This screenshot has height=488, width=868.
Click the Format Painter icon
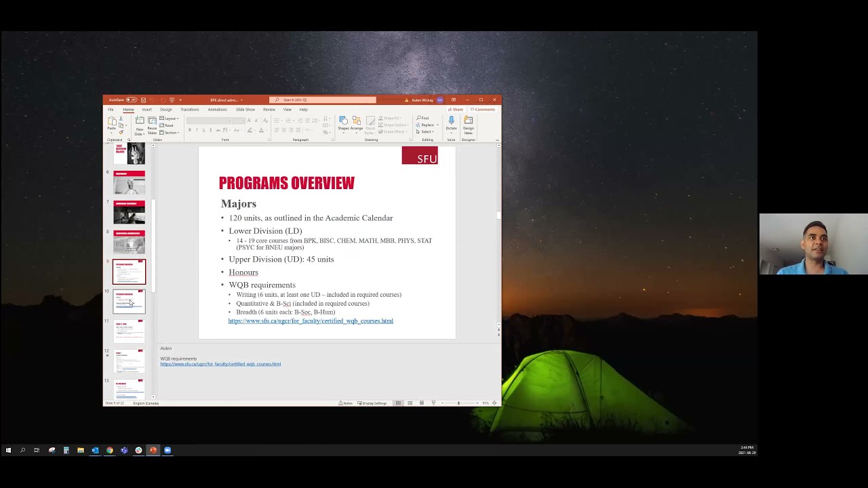(x=121, y=132)
